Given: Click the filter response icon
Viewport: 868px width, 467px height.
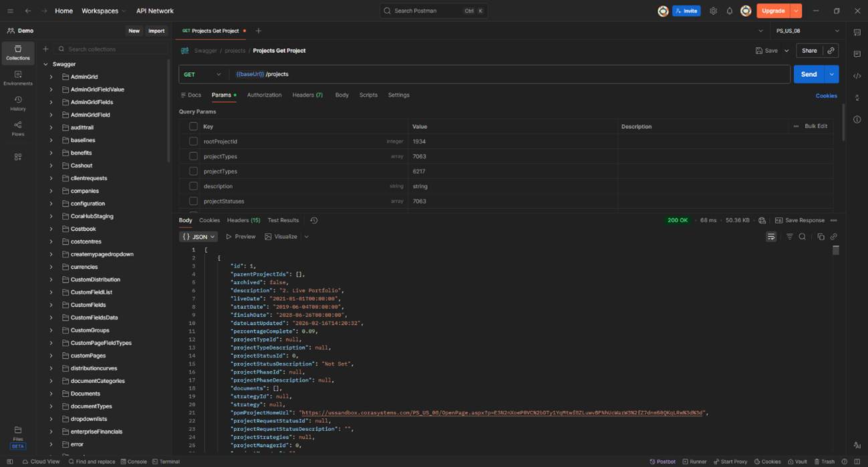Looking at the screenshot, I should pos(789,237).
